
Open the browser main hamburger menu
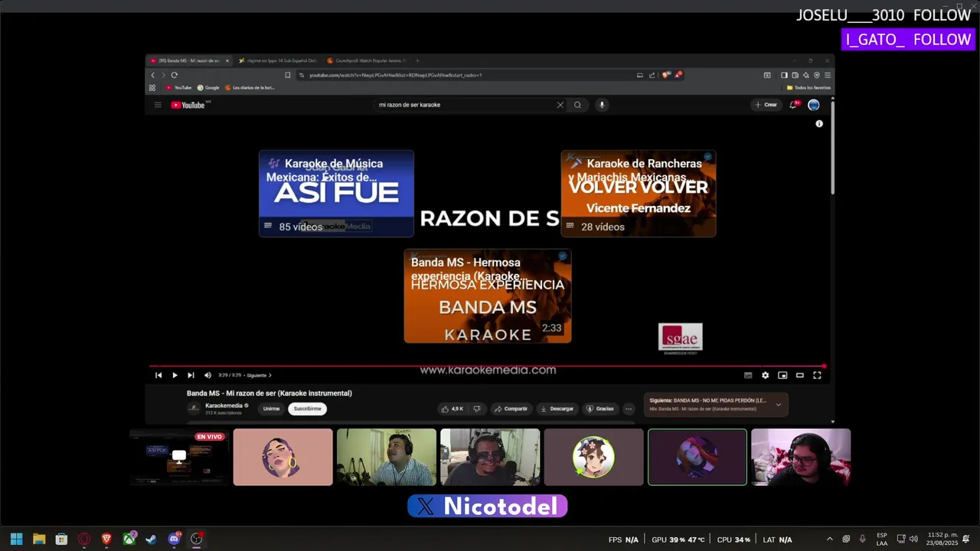(828, 75)
